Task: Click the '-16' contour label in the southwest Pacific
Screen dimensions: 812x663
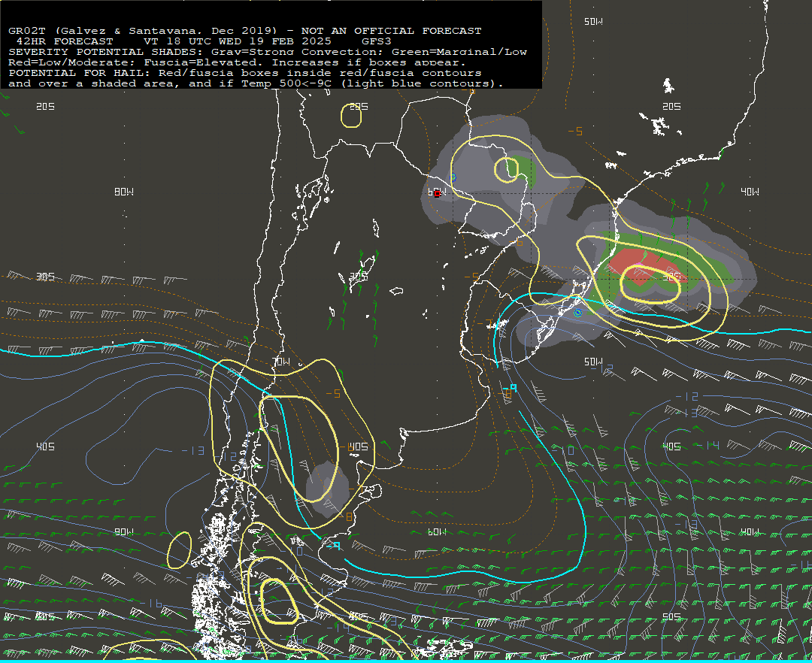Action: coord(150,603)
